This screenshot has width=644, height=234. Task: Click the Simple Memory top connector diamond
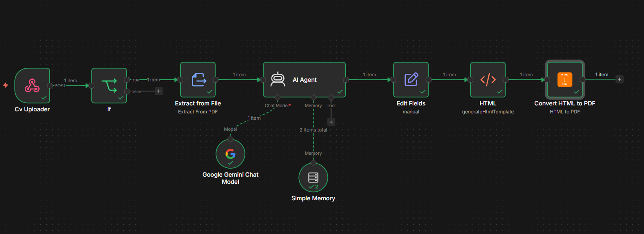313,163
